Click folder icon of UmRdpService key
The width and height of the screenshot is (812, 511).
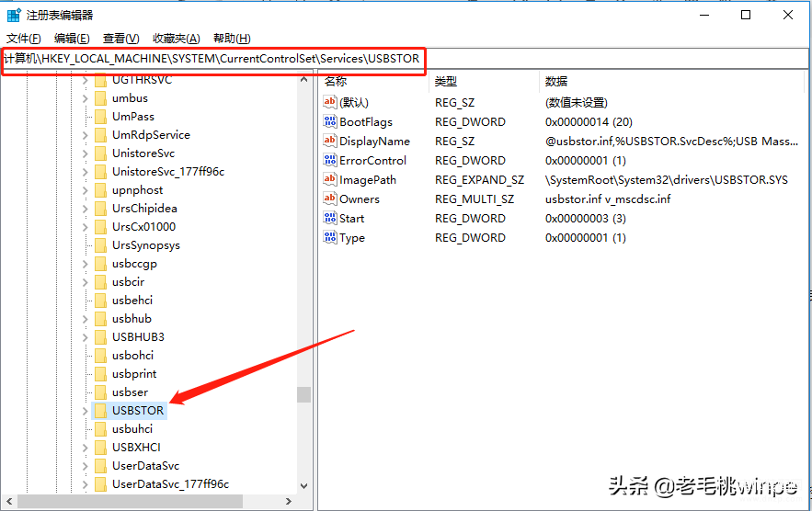pos(101,135)
